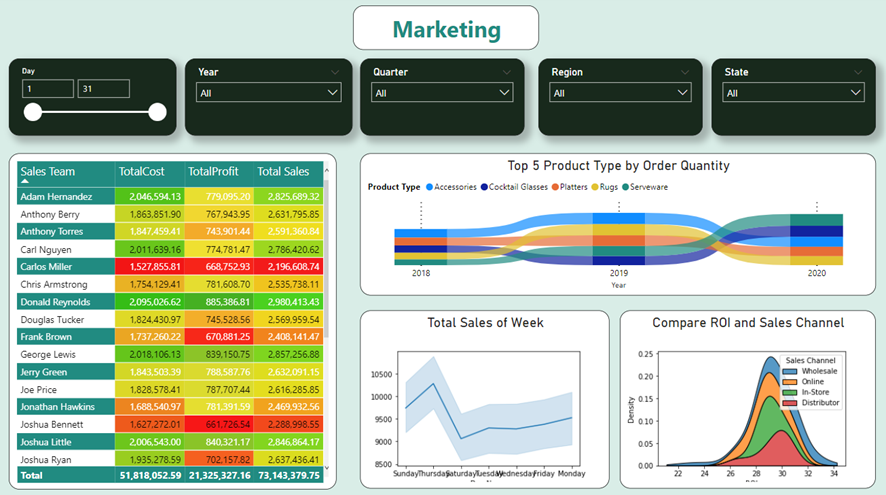Viewport: 886px width, 495px height.
Task: Click the Day start value input box
Action: (x=47, y=89)
